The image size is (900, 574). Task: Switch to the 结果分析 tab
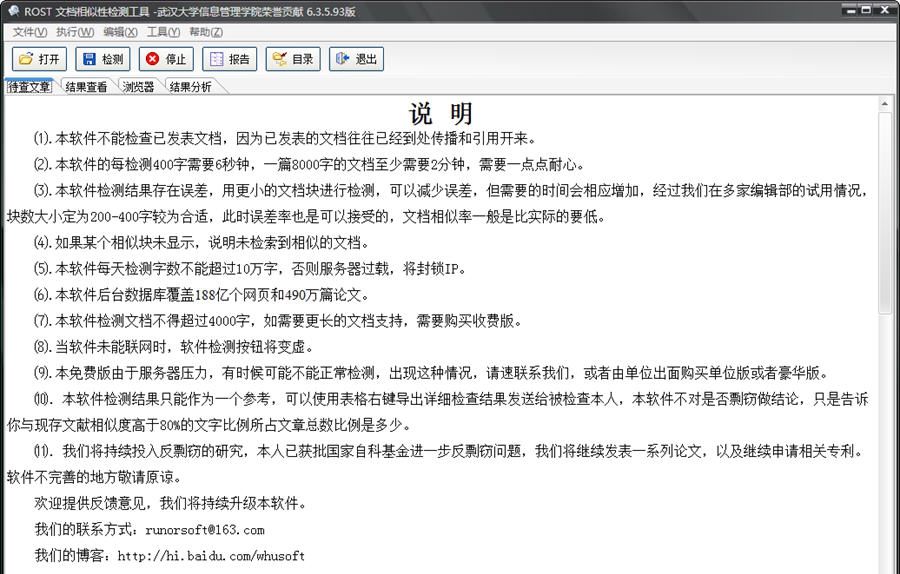coord(191,87)
